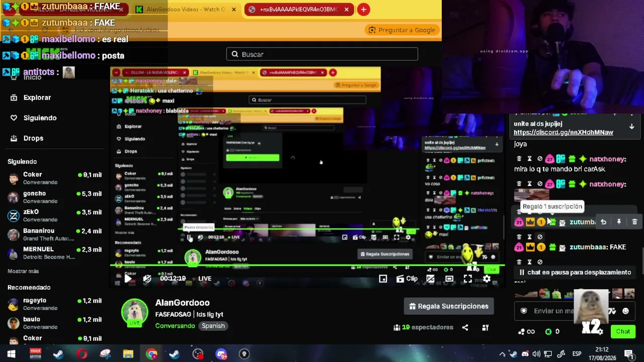Open Bananirou's channel in the sidebar
This screenshot has width=644, height=362.
[x=54, y=235]
